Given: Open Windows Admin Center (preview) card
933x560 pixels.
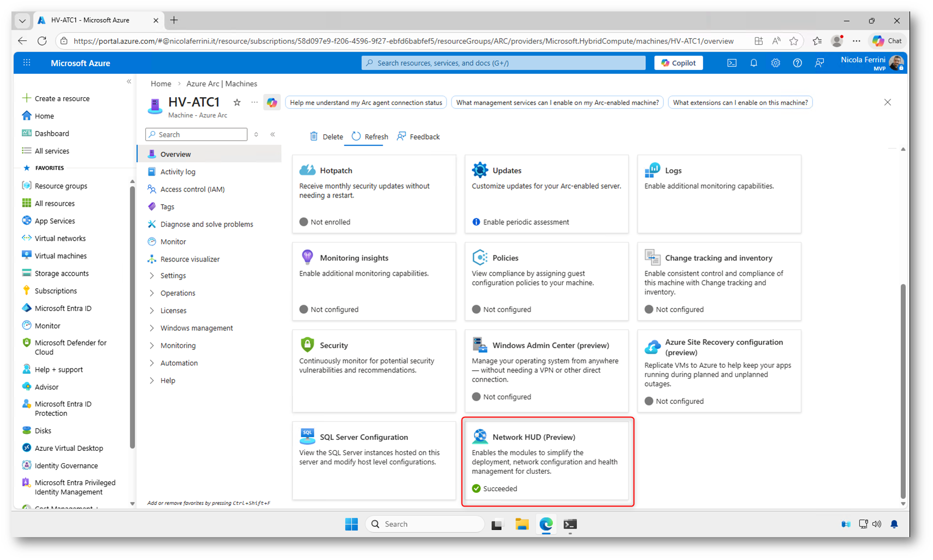Looking at the screenshot, I should (546, 371).
